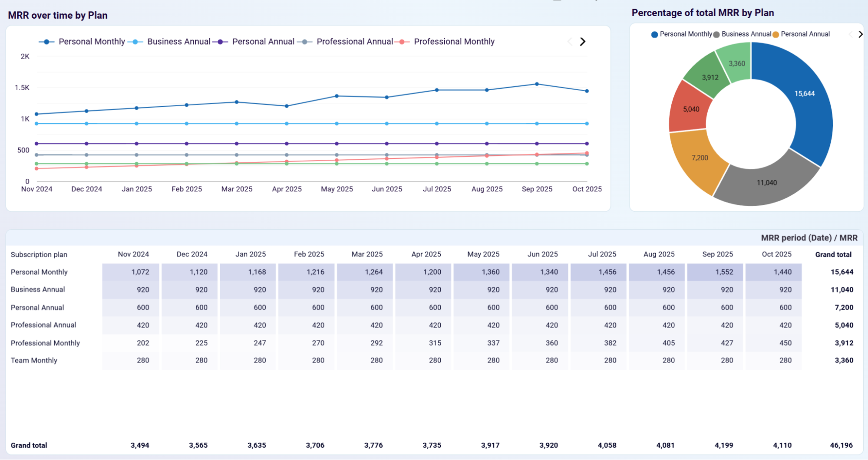Hide Professional Annual series using its legend entry
This screenshot has width=868, height=460.
[354, 42]
